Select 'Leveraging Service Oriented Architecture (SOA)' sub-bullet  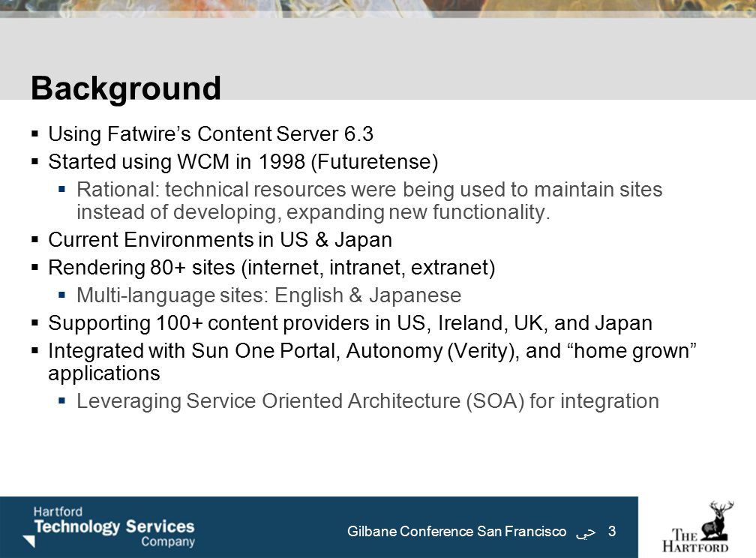(x=367, y=401)
